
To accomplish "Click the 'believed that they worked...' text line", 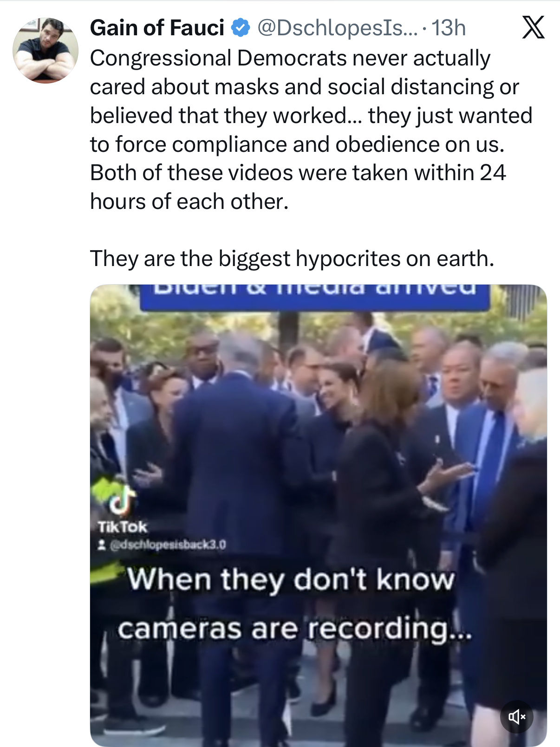I will [x=311, y=116].
